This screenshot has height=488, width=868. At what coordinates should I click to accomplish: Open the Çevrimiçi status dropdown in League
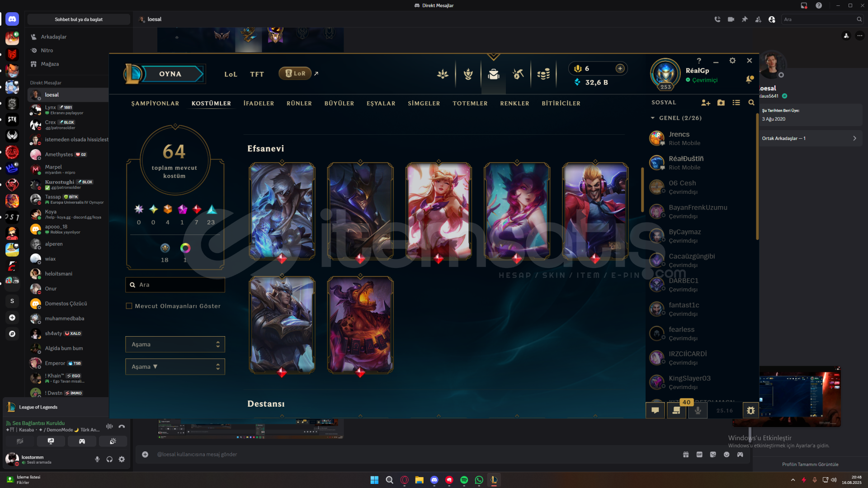point(701,80)
